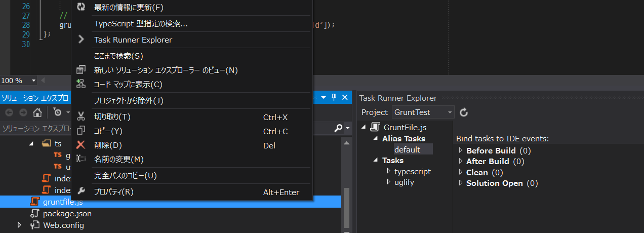The image size is (644, 233).
Task: Click the search magnifier in Solution Explorer
Action: click(x=338, y=128)
